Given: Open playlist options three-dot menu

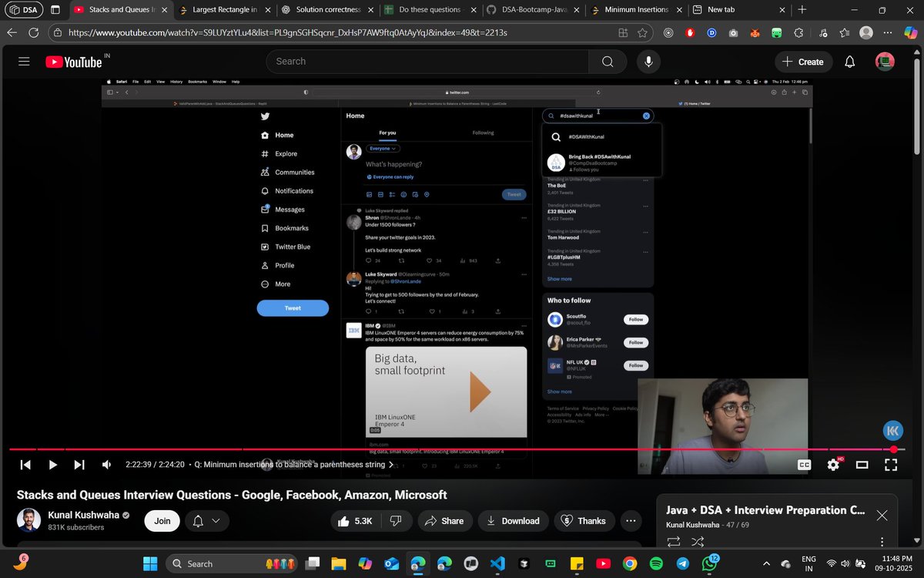Looking at the screenshot, I should [882, 542].
